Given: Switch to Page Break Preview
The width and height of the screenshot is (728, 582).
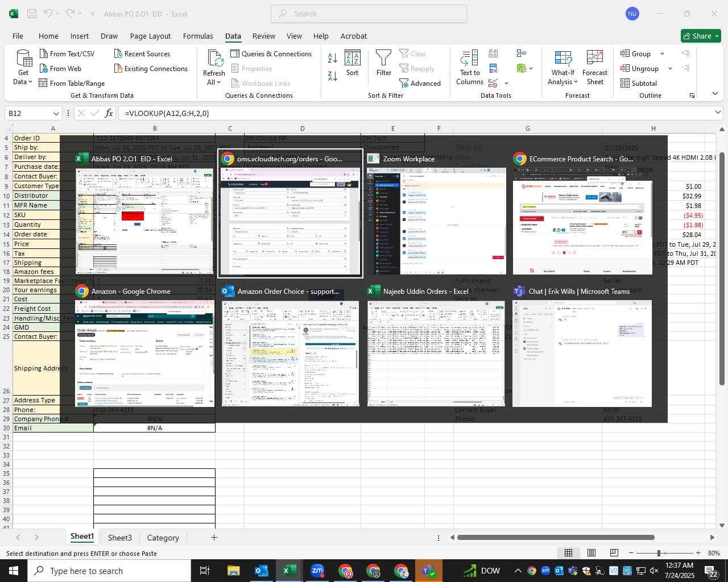Looking at the screenshot, I should [614, 553].
